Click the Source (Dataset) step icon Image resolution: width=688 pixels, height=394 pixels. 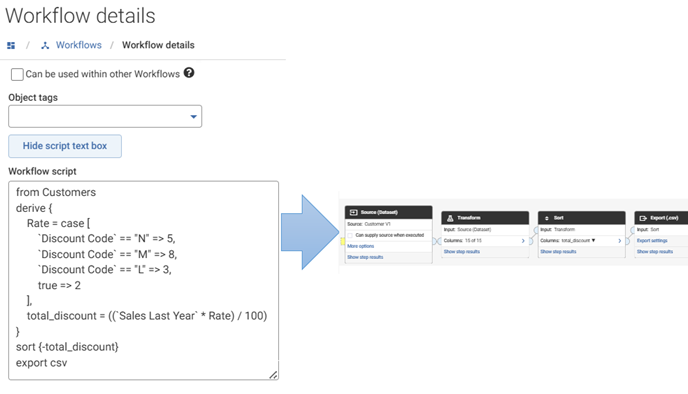point(353,212)
